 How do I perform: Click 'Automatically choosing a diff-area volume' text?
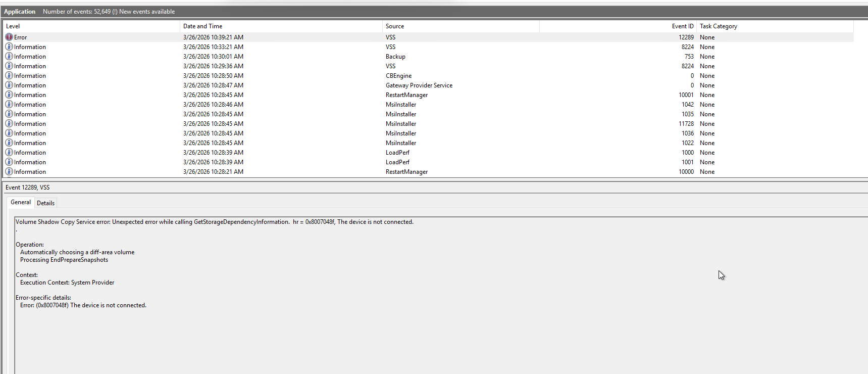tap(77, 252)
